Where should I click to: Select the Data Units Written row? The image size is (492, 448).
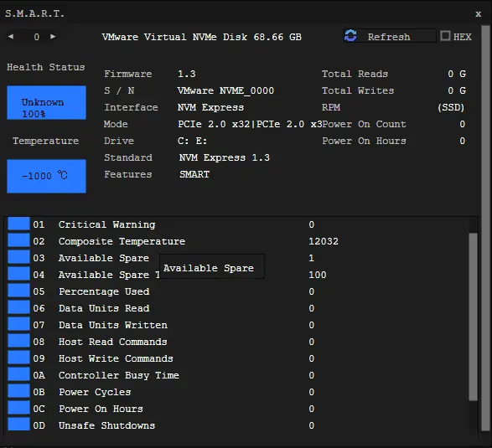pyautogui.click(x=237, y=325)
